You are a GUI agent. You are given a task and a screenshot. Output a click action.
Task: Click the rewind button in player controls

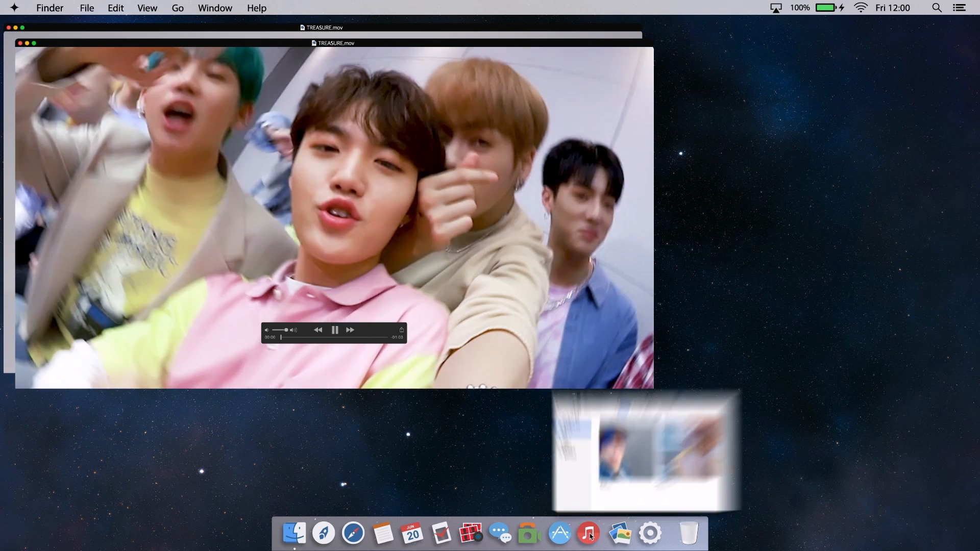[x=318, y=330]
